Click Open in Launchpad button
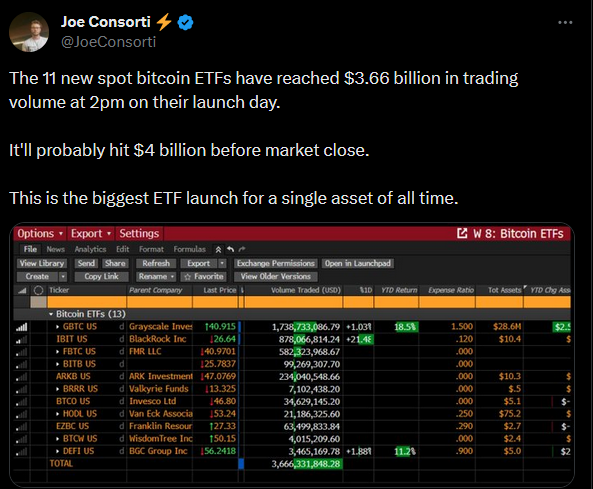593x489 pixels. click(358, 263)
